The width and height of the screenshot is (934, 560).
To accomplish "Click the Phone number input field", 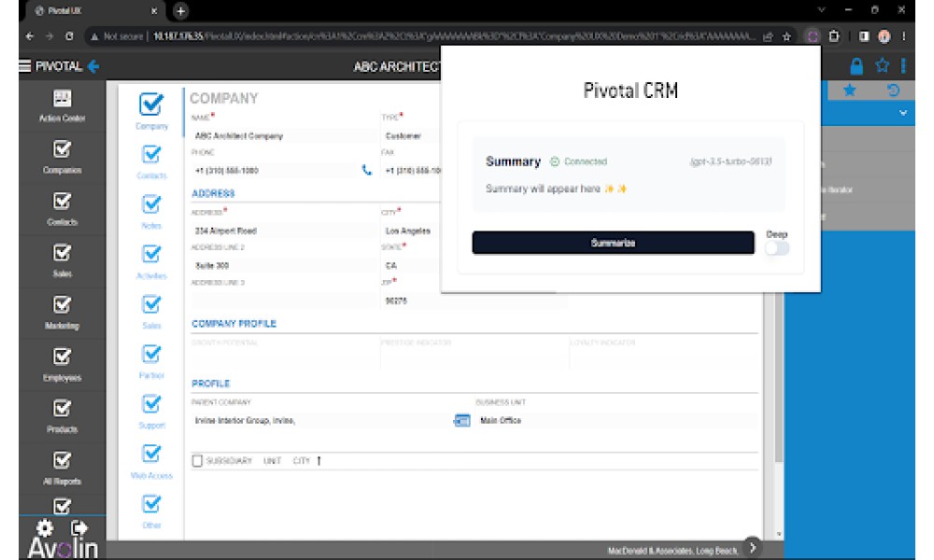I will (x=274, y=170).
